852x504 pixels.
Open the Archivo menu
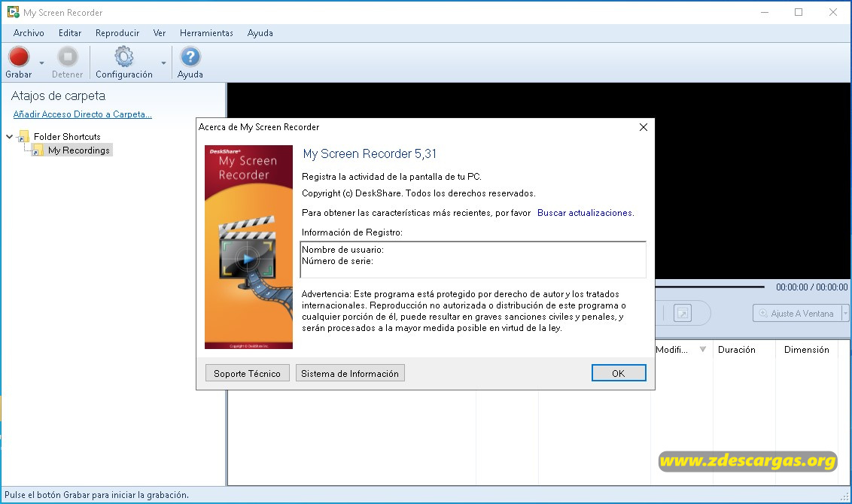(29, 33)
